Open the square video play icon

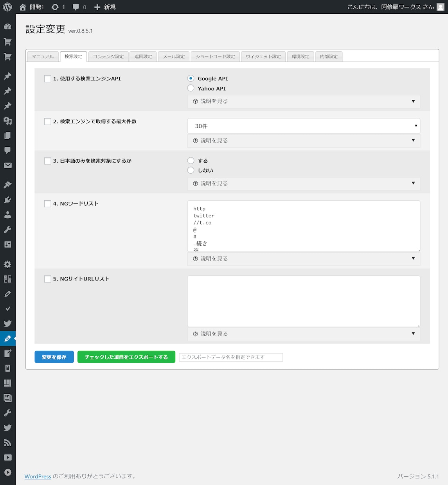(7, 458)
